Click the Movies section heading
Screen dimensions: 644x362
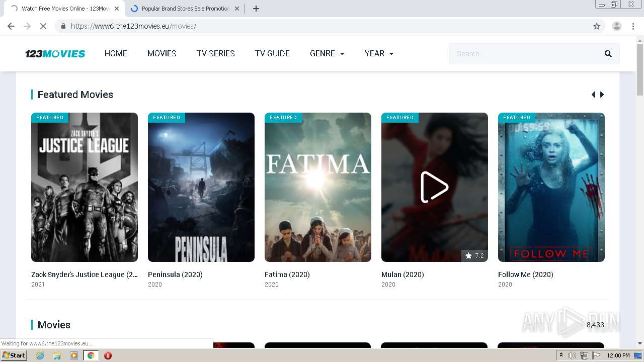click(x=54, y=325)
